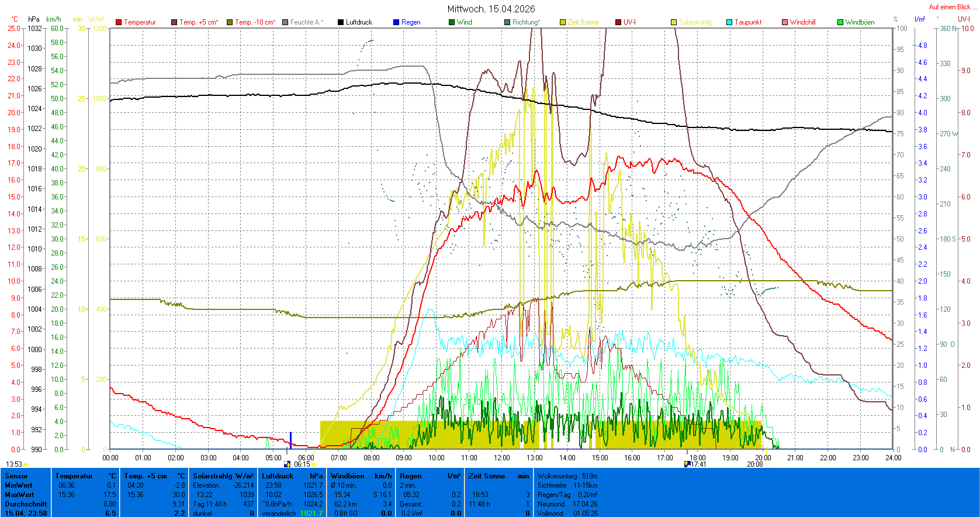Click the black Luftdruck legend square
This screenshot has height=517, width=980.
tap(341, 22)
